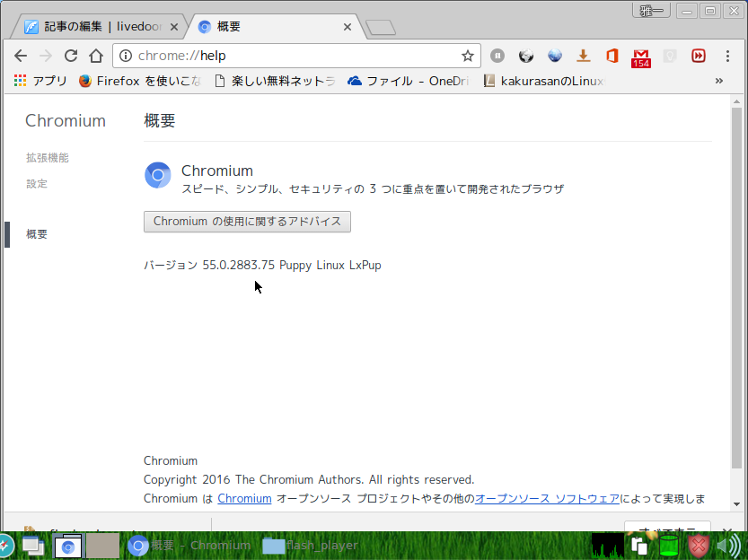
Task: Switch to the 記事の編集 livedoor tab
Action: pos(98,27)
